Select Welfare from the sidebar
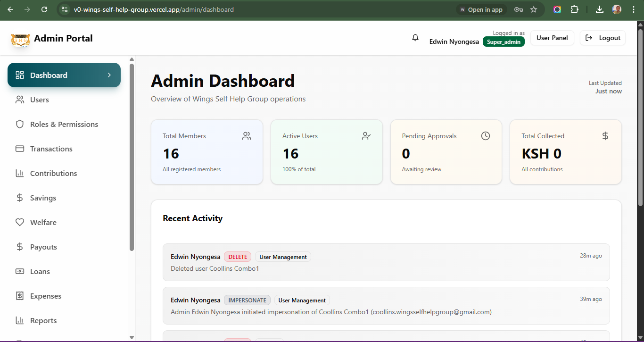 pos(43,222)
